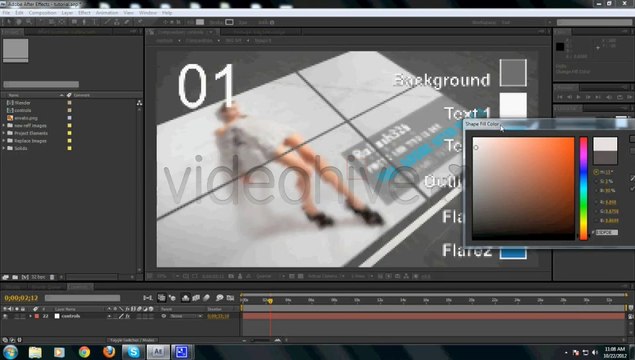The height and width of the screenshot is (360, 635).
Task: Toggle shy switch on controls layer
Action: tap(109, 316)
